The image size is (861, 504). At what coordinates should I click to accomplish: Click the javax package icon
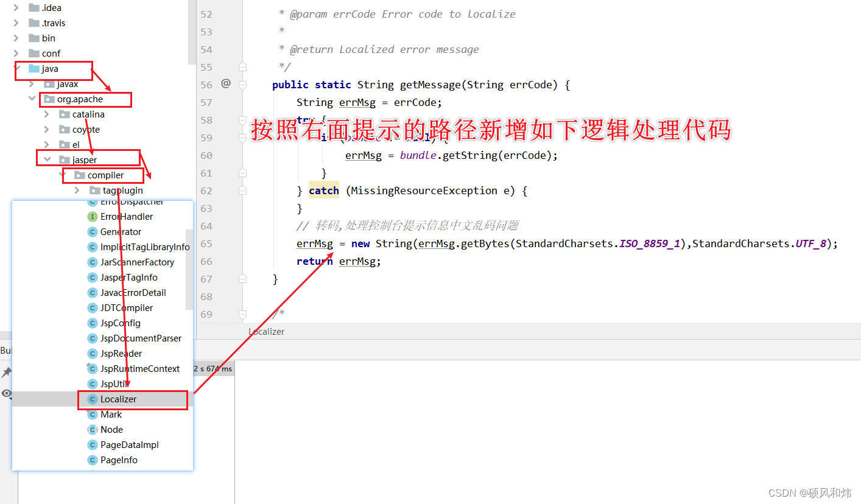pyautogui.click(x=49, y=84)
